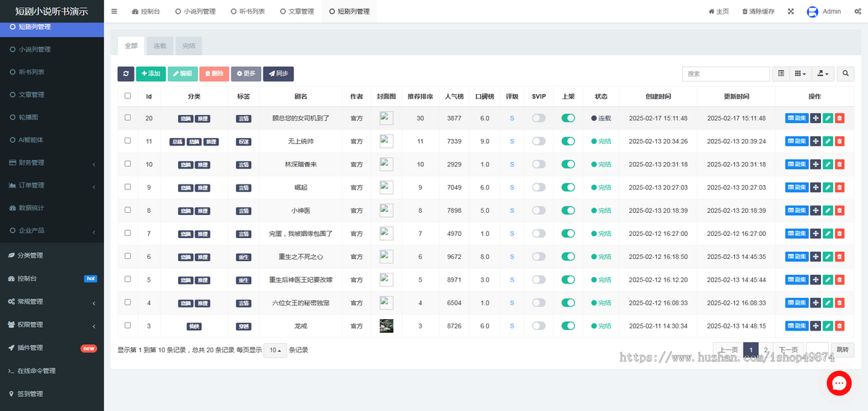Click the 搜索 search input field

(726, 74)
